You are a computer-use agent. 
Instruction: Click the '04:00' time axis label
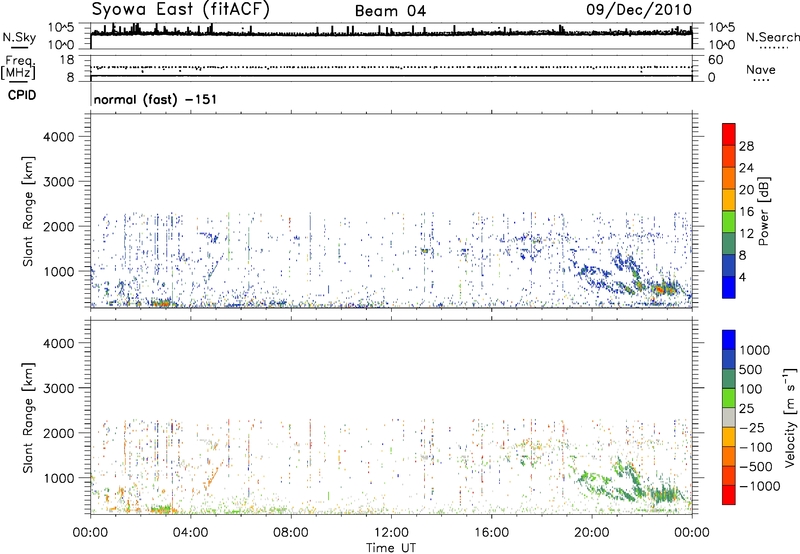190,533
